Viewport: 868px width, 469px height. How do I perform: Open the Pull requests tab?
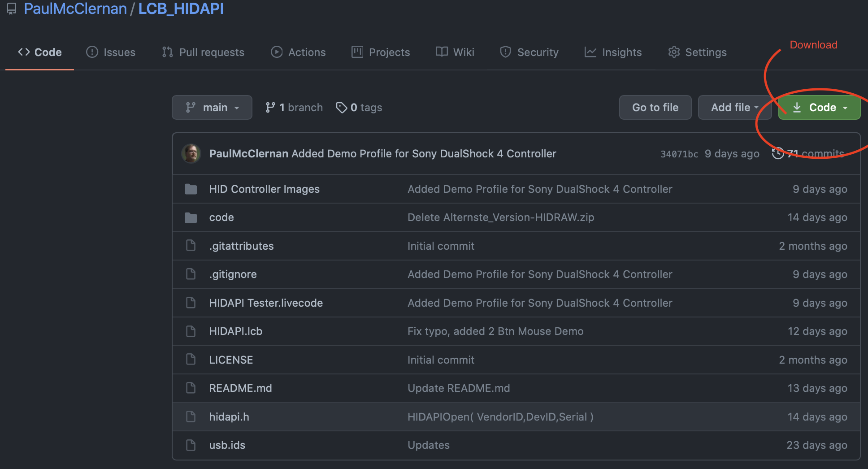point(203,52)
